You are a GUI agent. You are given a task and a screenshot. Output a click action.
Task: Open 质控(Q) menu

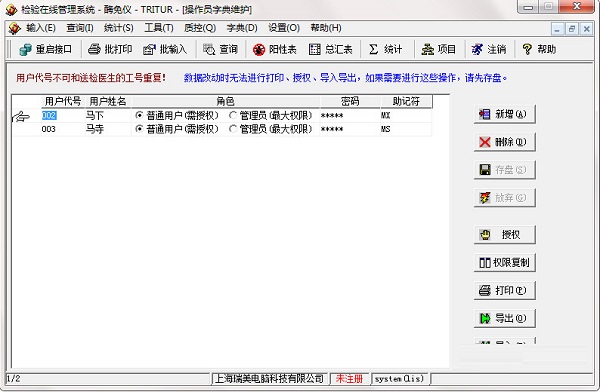coord(200,28)
